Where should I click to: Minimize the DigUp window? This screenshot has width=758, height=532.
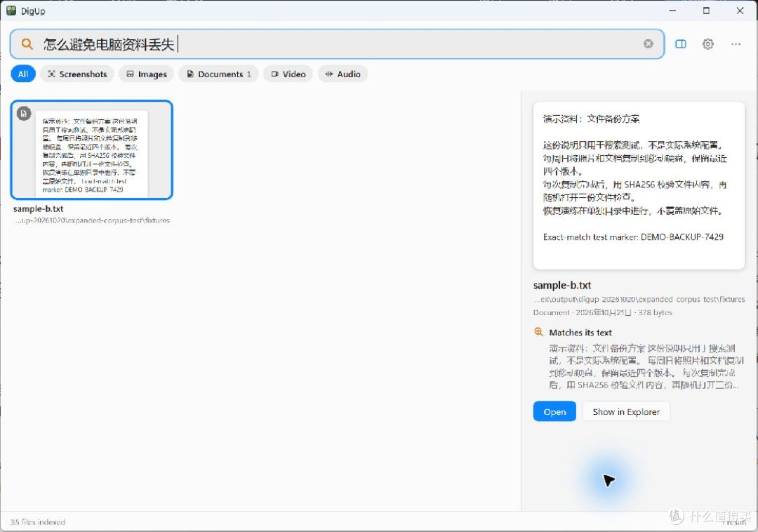[x=672, y=11]
